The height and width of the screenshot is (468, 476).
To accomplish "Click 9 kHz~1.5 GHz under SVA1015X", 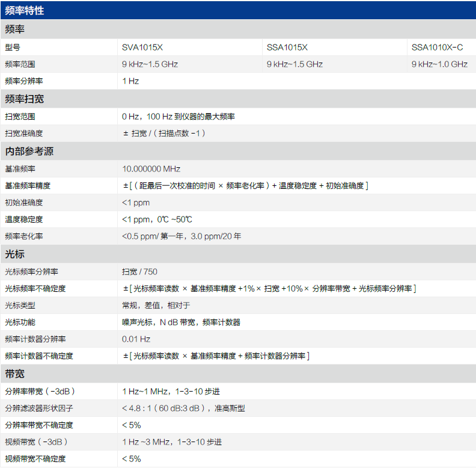I will (150, 64).
